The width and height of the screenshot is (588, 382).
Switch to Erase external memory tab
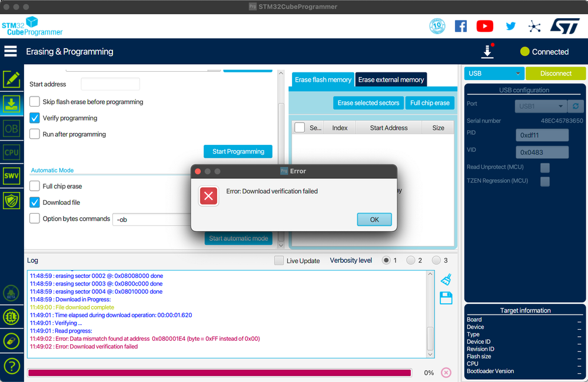pyautogui.click(x=391, y=79)
